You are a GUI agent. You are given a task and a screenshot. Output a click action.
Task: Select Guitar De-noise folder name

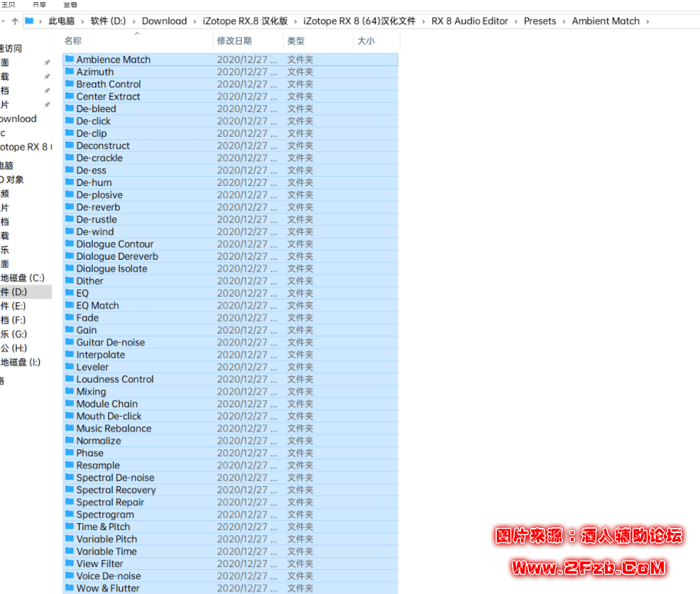coord(110,342)
